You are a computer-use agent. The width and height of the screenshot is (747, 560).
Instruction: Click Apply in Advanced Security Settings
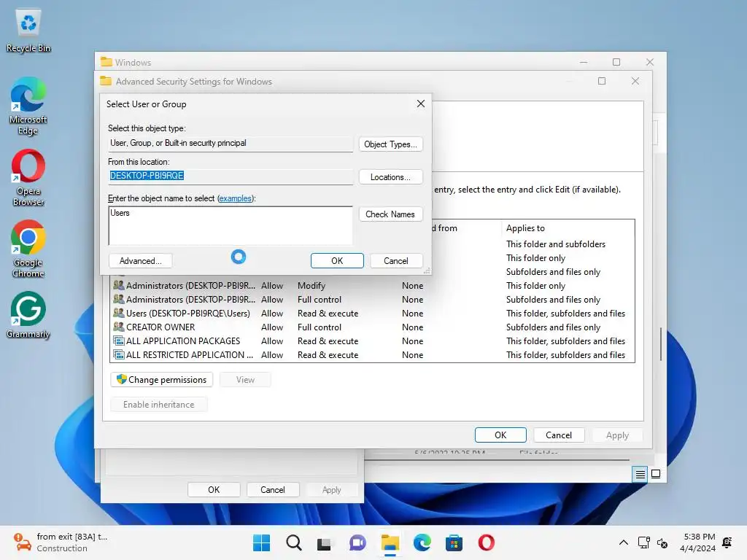tap(617, 435)
